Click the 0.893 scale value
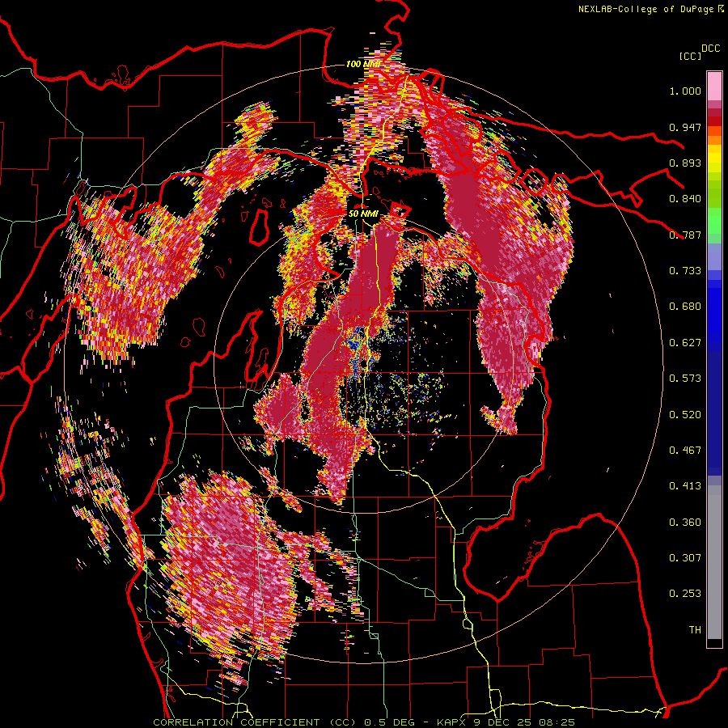This screenshot has height=728, width=728. coord(685,163)
